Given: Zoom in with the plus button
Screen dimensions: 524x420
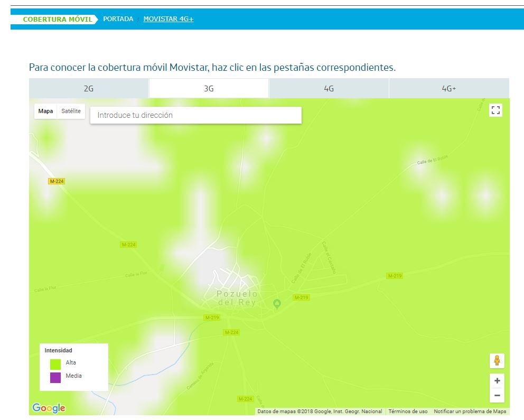Looking at the screenshot, I should tap(497, 380).
